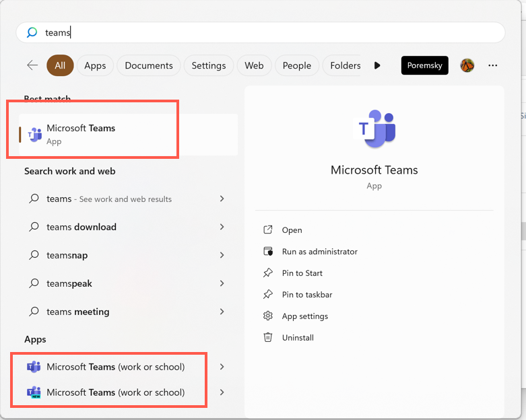Expand the NEW Teams (work or school) chevron
The height and width of the screenshot is (420, 526).
coord(222,392)
